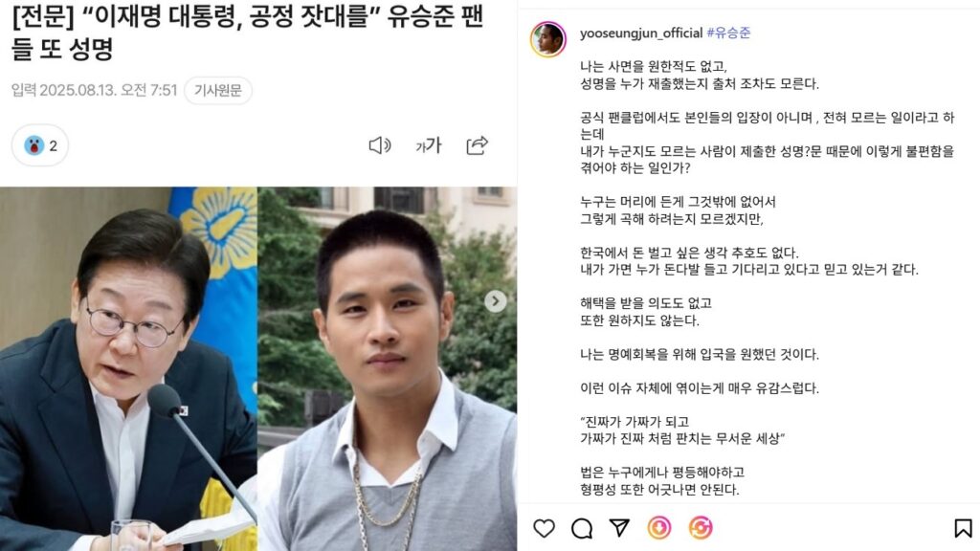
Task: Click the surprised emoji reaction button
Action: click(40, 145)
